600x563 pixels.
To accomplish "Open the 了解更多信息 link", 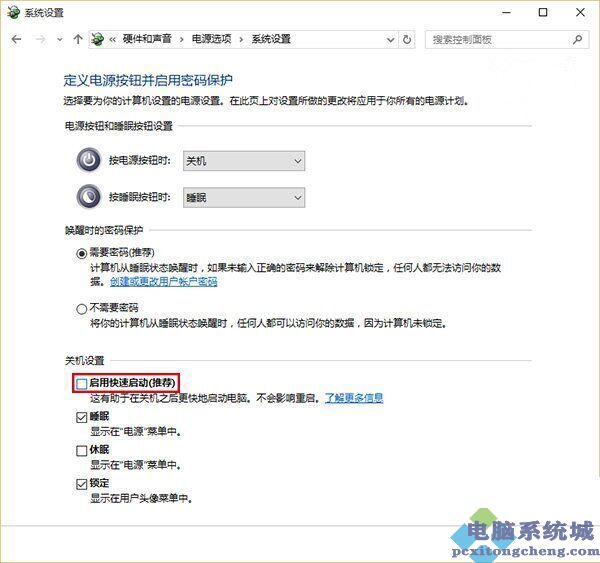I will pos(354,398).
